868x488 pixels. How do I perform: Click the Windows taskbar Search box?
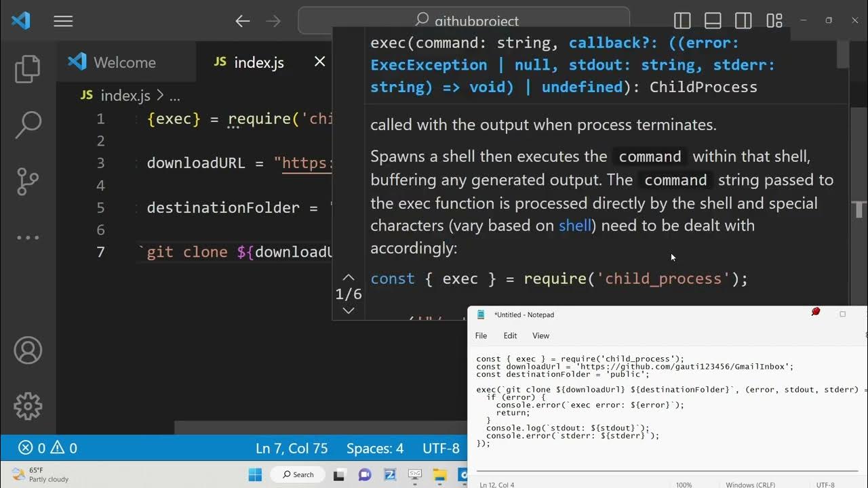298,474
